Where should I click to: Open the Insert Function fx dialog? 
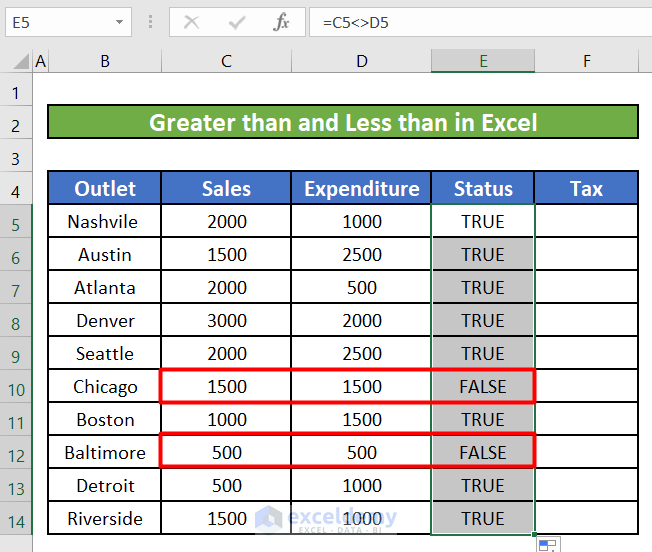[x=281, y=22]
